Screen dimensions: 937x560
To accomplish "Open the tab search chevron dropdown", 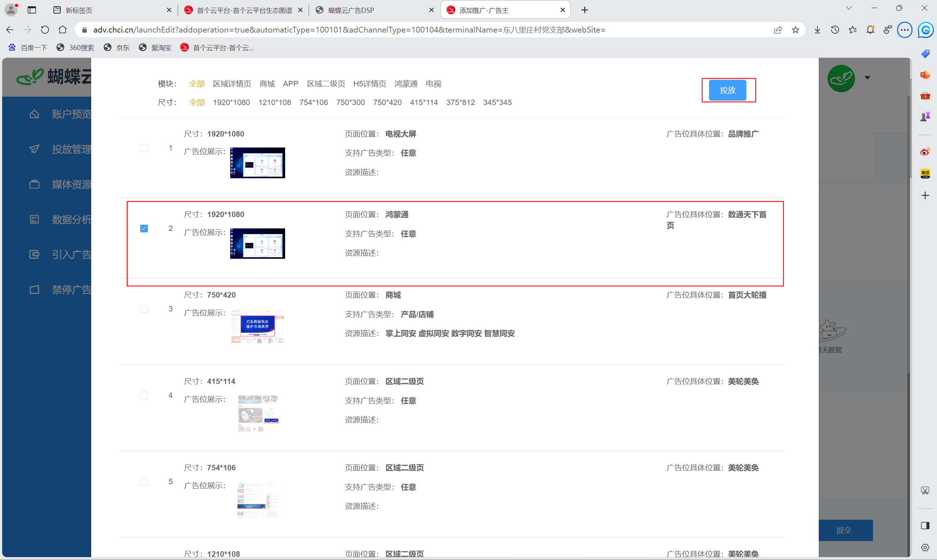I will [x=849, y=8].
